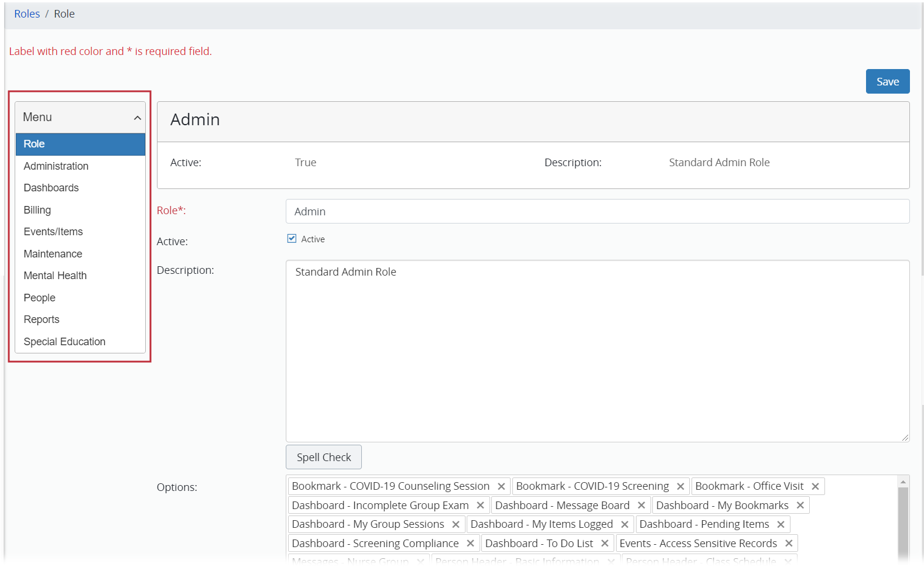
Task: Remove Dashboard - Pending Items tag
Action: 781,525
